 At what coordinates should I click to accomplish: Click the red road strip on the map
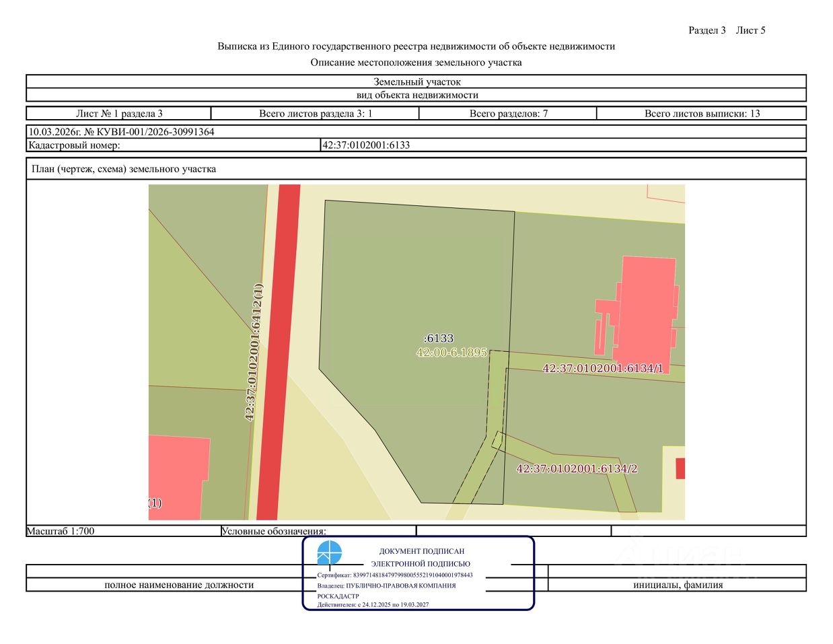pyautogui.click(x=278, y=352)
